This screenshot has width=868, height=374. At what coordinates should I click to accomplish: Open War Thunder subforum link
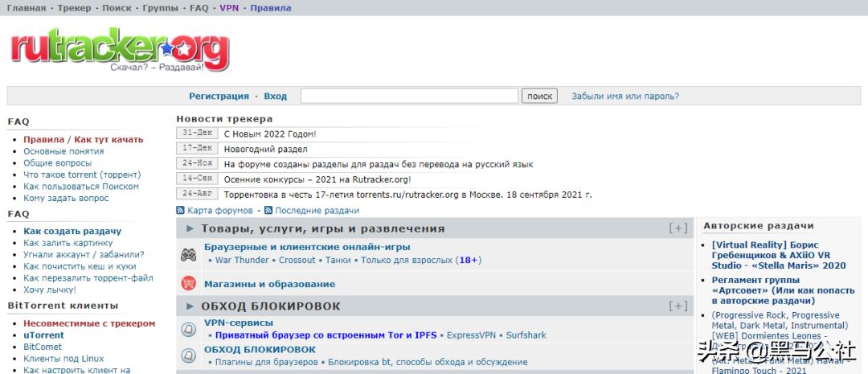(x=242, y=260)
